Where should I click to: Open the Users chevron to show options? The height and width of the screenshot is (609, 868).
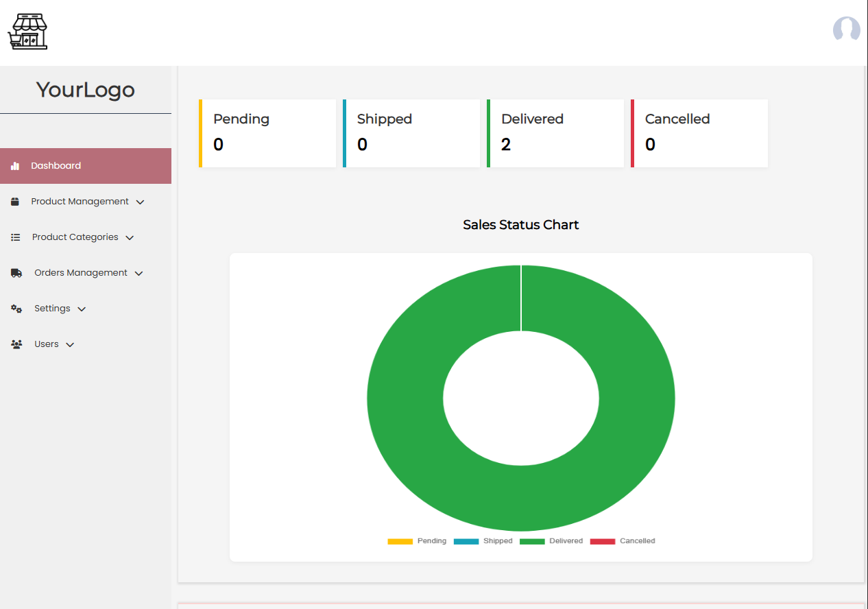pyautogui.click(x=71, y=344)
